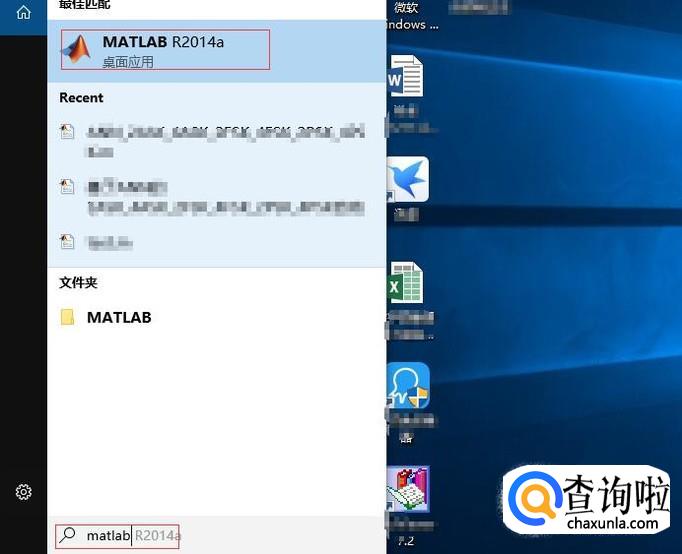Open the third recent MATLAB file
This screenshot has width=682, height=554.
(x=217, y=242)
